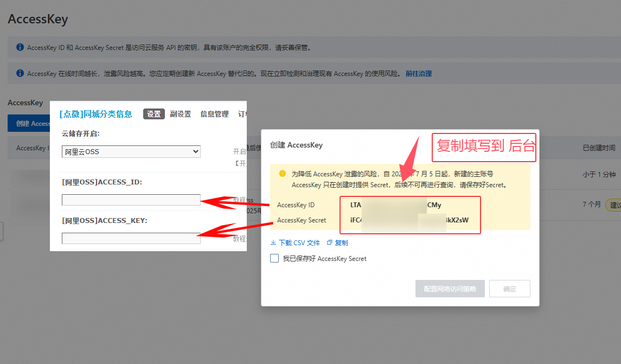
Task: Follow the 前往治理 link
Action: click(x=418, y=74)
